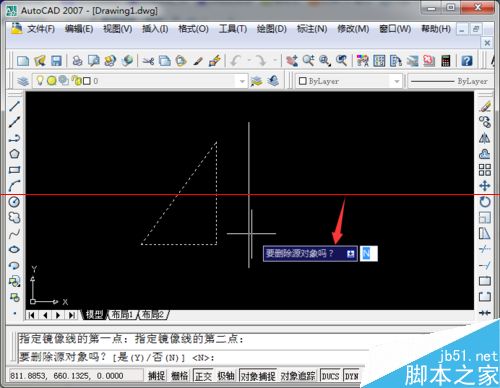Click the command line prompt 要删除源对象吗
The height and width of the screenshot is (388, 500).
62,357
